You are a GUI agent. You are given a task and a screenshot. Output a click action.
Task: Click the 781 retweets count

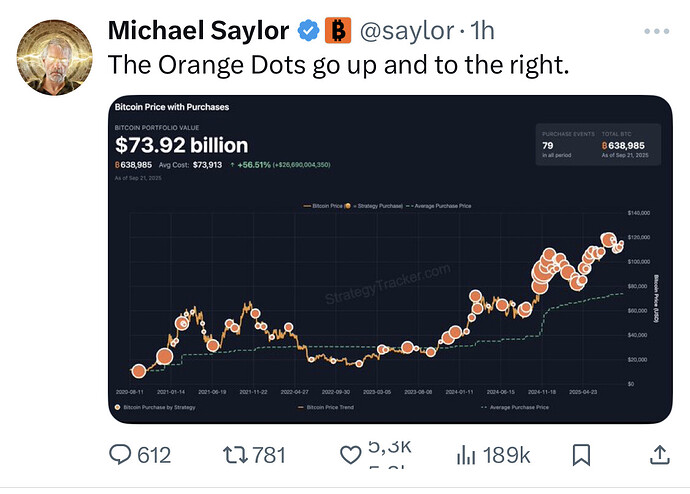269,455
